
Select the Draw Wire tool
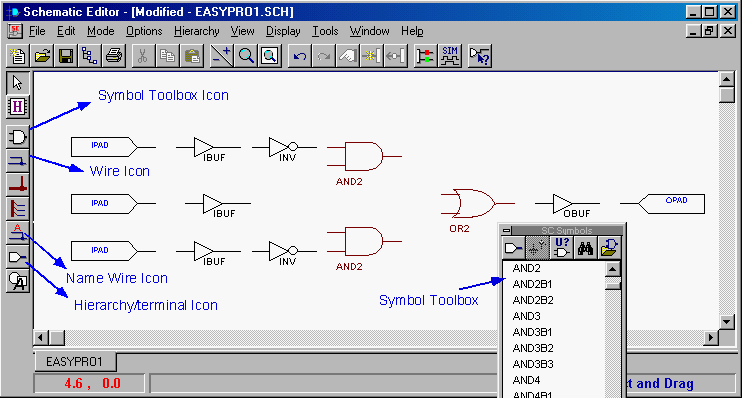click(x=18, y=161)
